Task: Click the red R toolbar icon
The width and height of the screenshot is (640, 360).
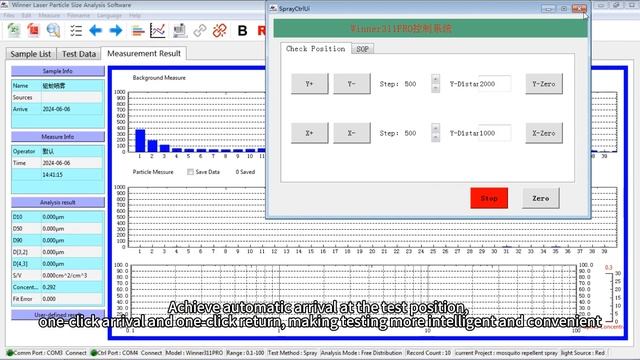Action: 261,31
